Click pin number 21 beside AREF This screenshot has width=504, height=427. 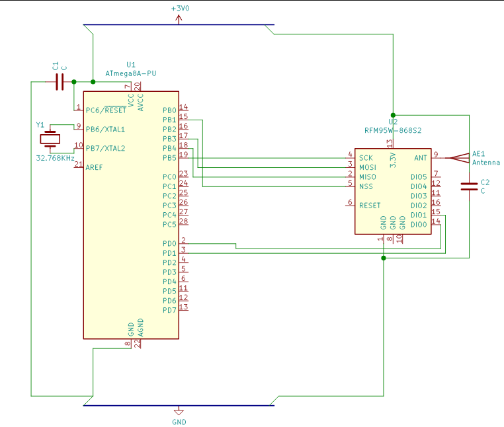pos(79,164)
